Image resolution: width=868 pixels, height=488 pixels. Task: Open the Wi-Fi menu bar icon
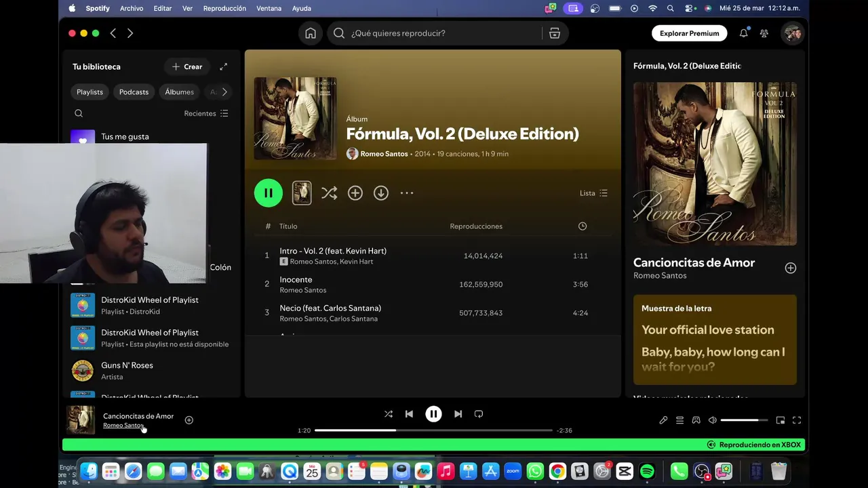click(x=652, y=8)
